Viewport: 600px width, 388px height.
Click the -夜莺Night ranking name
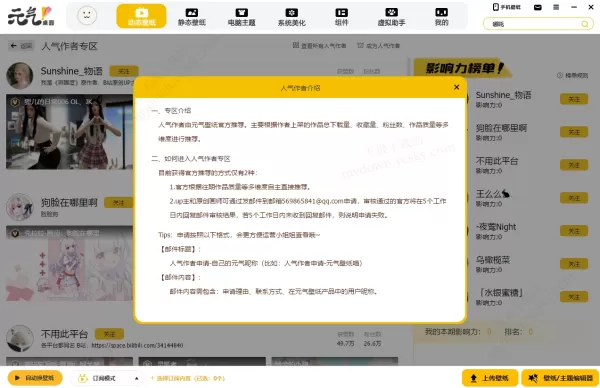tap(496, 227)
